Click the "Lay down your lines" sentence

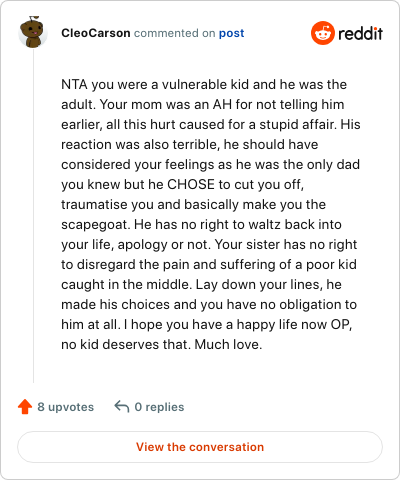(258, 285)
